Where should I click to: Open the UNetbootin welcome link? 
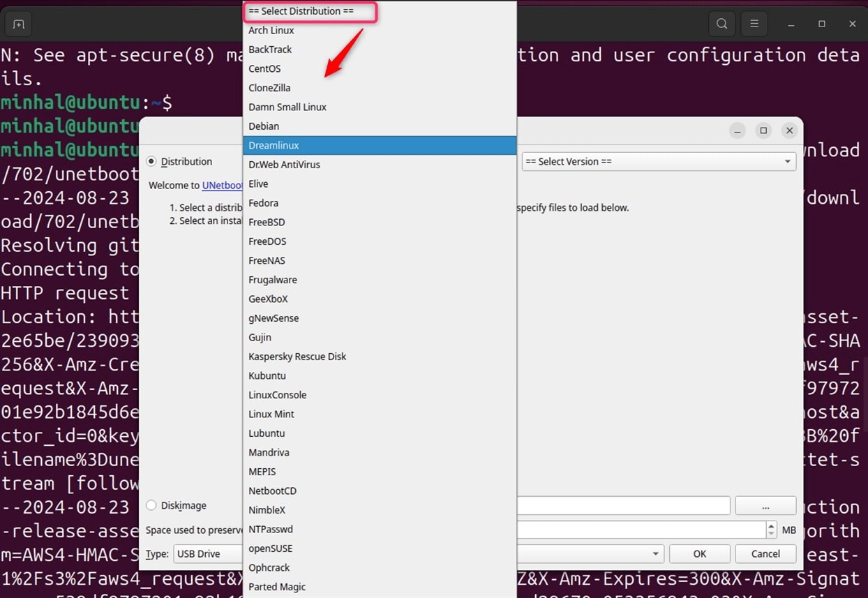point(222,186)
